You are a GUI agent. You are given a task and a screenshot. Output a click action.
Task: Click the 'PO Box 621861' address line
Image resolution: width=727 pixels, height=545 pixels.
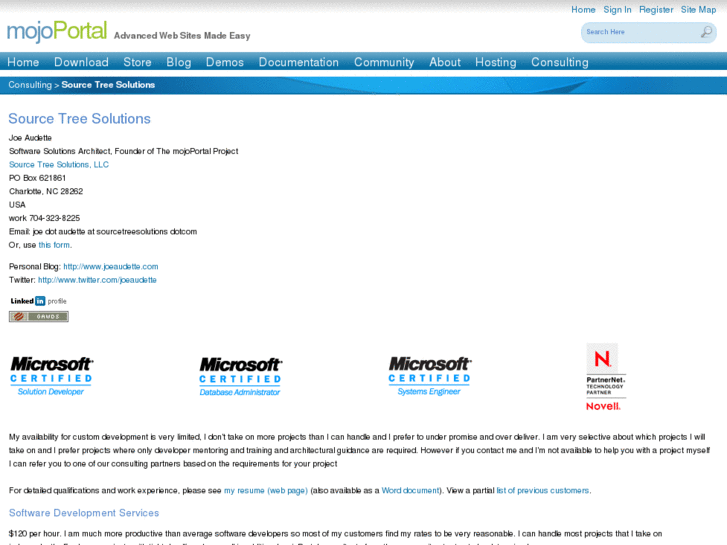(37, 178)
